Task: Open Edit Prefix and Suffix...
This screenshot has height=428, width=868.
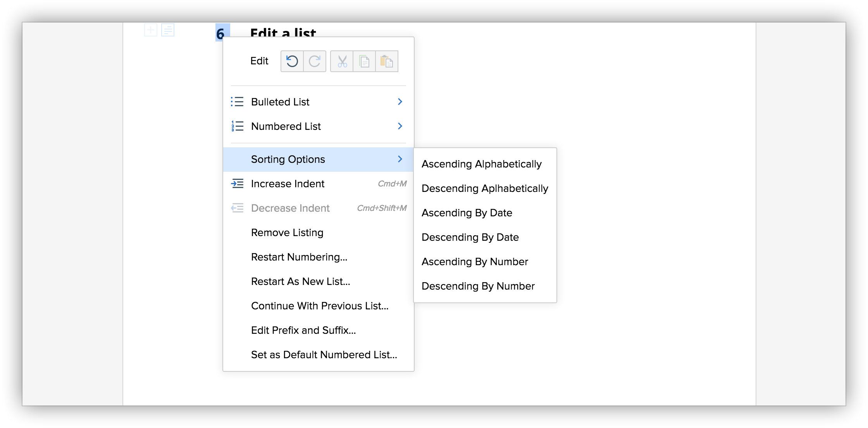Action: pyautogui.click(x=303, y=330)
